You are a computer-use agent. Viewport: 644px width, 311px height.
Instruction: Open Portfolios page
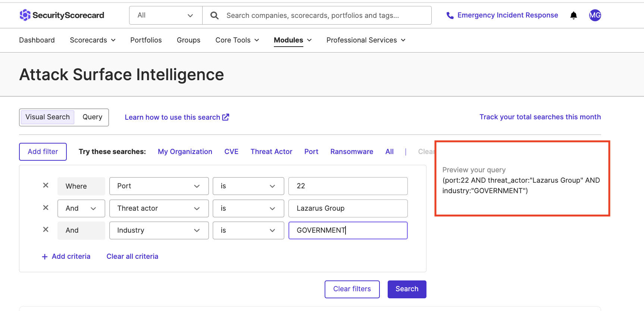pyautogui.click(x=146, y=40)
